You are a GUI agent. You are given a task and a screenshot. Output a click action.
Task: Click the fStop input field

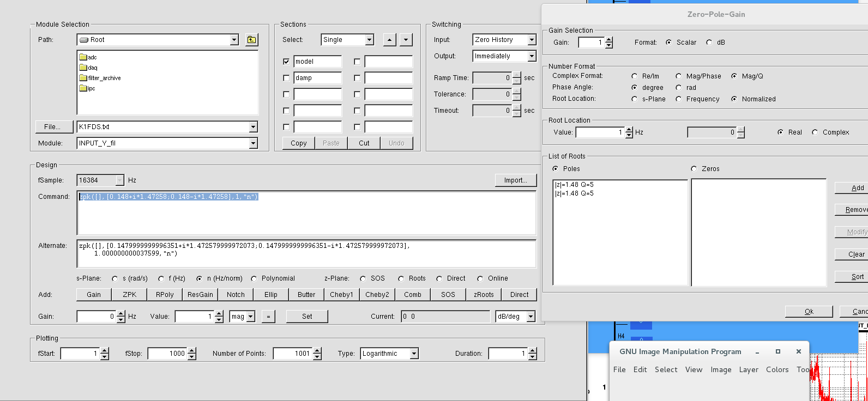[167, 354]
